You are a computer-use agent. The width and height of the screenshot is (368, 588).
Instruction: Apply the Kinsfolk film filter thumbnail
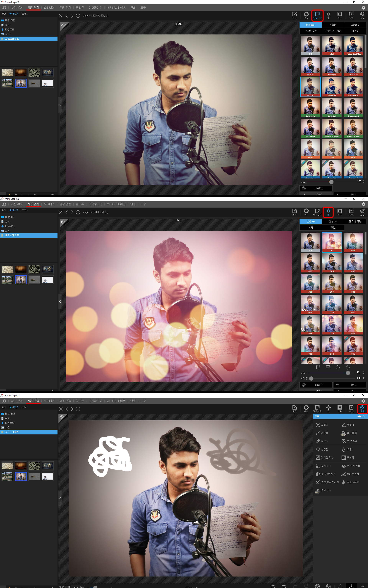coord(332,87)
